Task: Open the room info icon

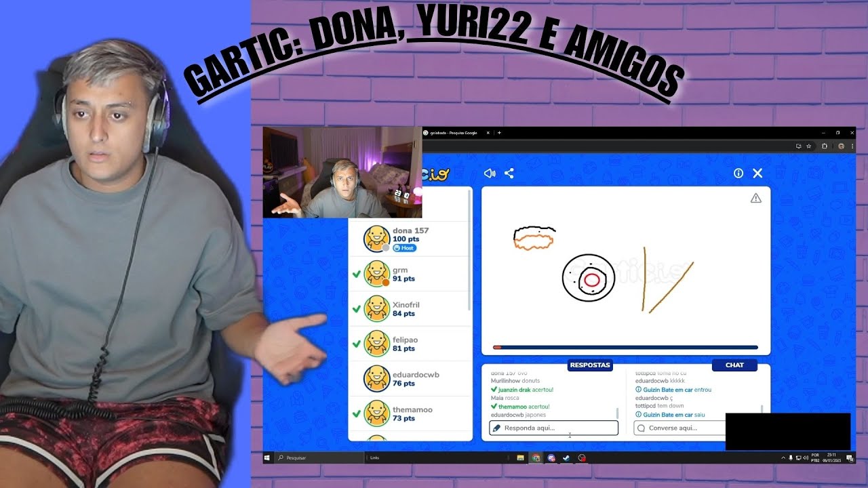Action: 738,174
